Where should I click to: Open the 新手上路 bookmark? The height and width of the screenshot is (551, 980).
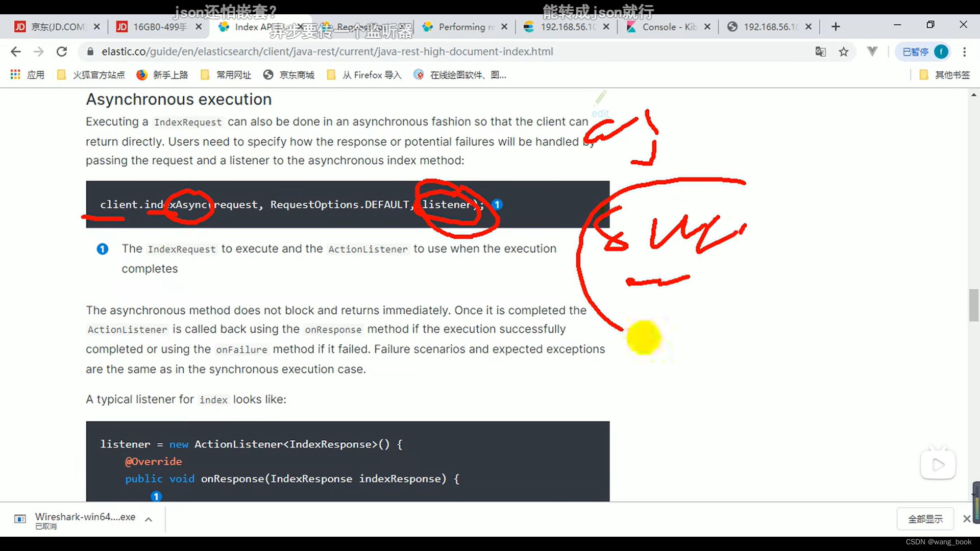pyautogui.click(x=162, y=75)
